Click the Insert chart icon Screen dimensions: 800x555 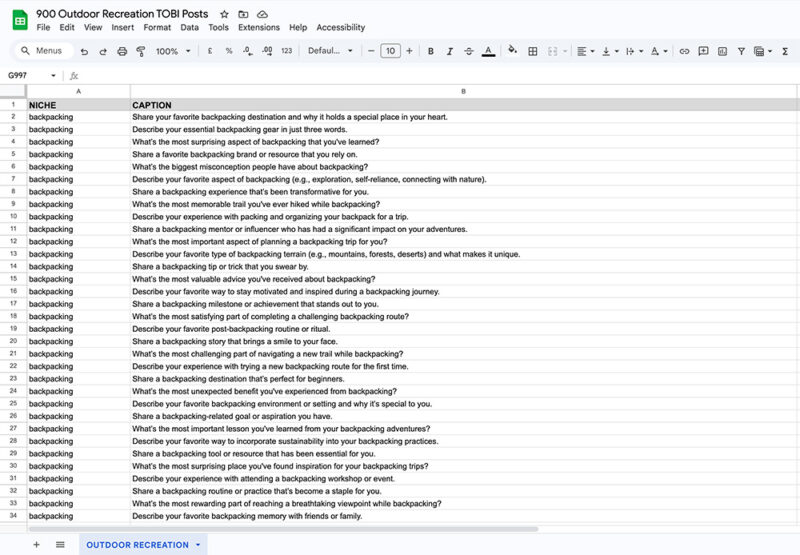point(723,51)
